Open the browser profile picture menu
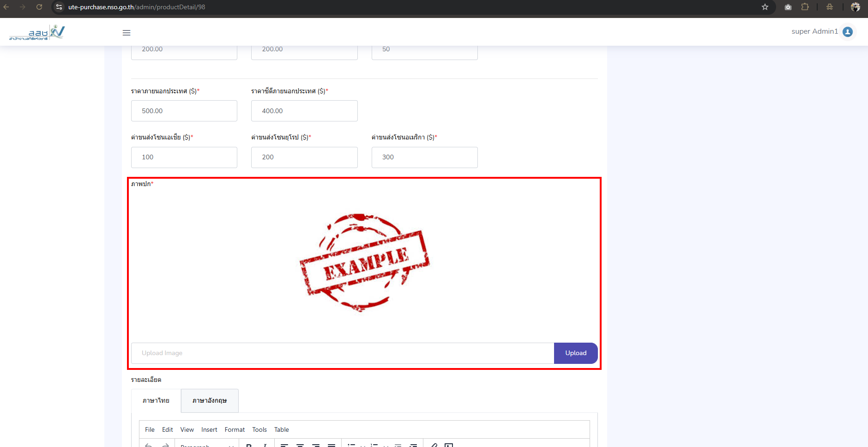Viewport: 868px width, 447px height. click(855, 7)
